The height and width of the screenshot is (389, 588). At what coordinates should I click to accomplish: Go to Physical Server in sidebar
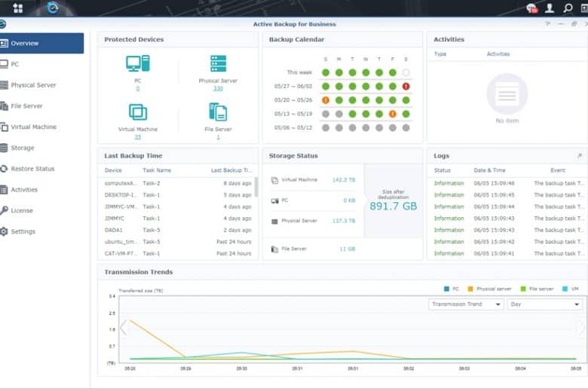click(41, 85)
